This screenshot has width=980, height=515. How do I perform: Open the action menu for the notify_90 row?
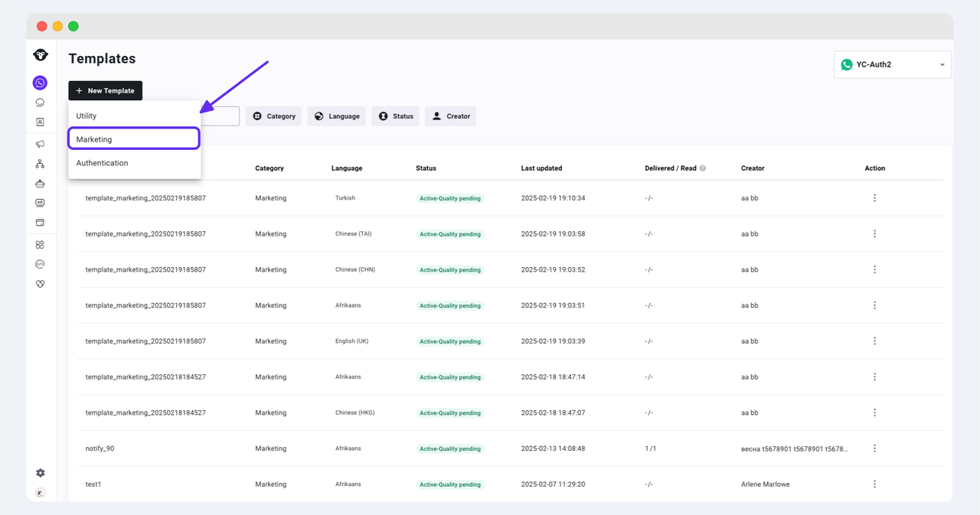874,448
